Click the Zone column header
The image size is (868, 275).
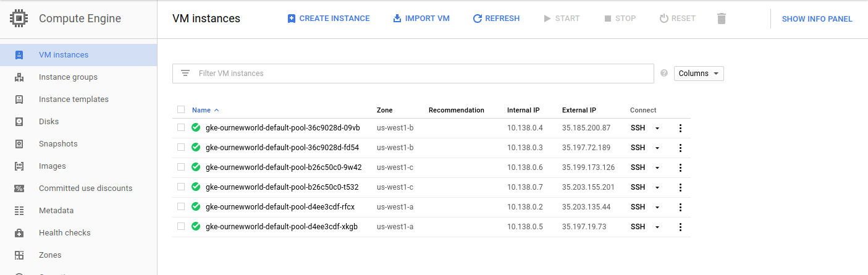click(x=384, y=110)
